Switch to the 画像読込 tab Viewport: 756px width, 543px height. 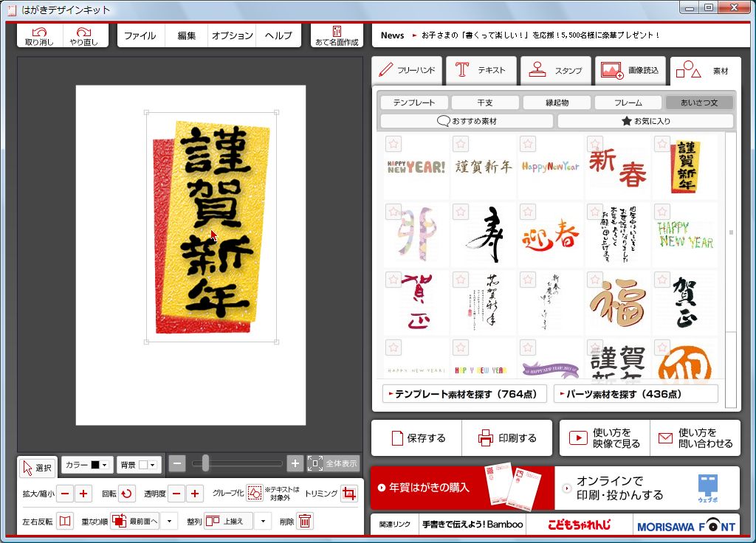[x=630, y=70]
